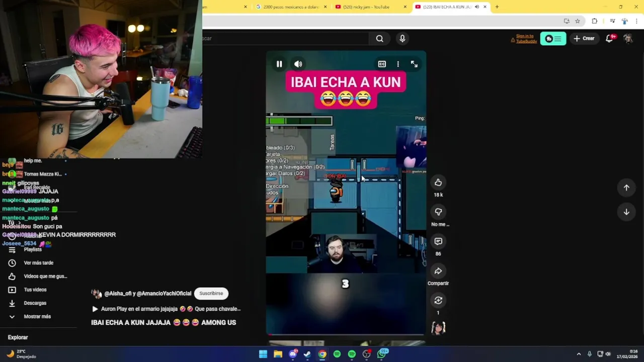Open the TubeBuddy menu button

(x=553, y=39)
